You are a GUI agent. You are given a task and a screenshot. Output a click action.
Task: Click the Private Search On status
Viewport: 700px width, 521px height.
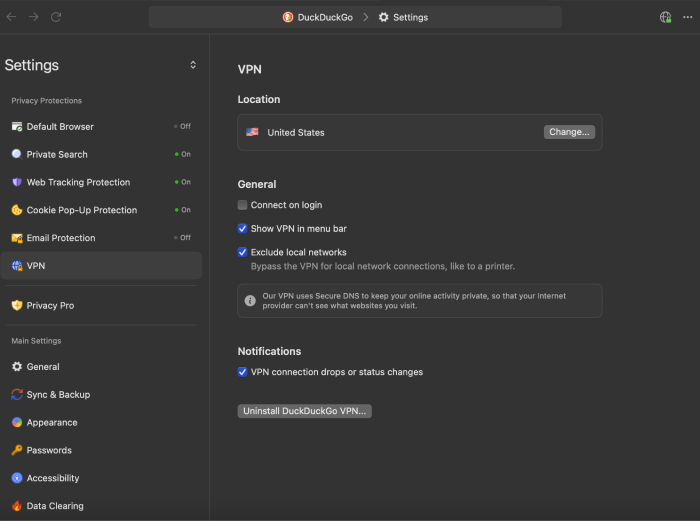pyautogui.click(x=183, y=154)
